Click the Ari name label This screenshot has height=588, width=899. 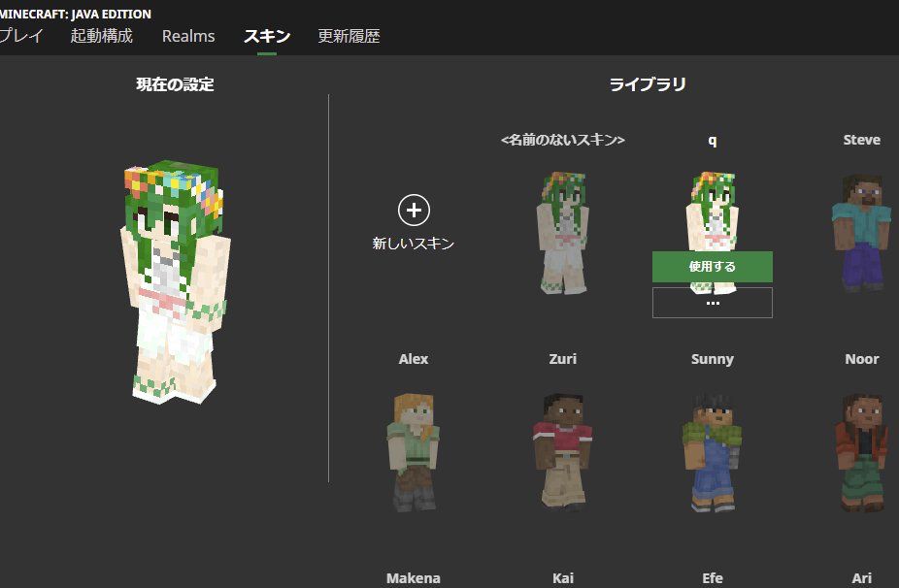tap(862, 578)
